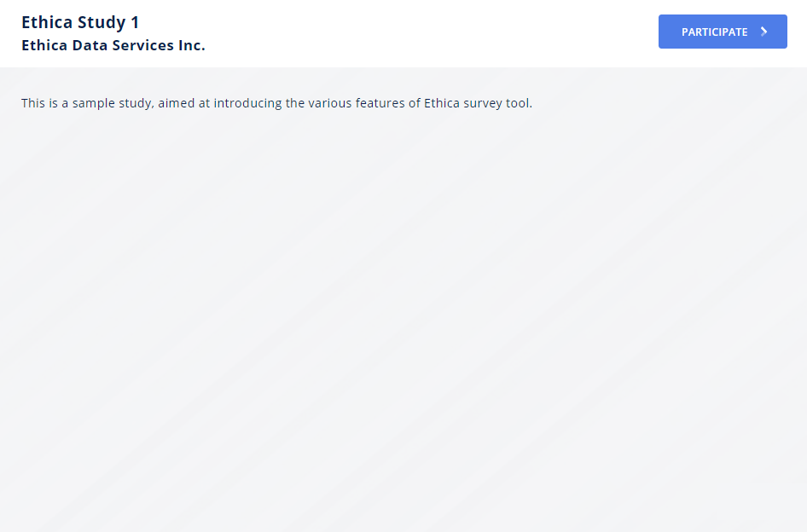The image size is (807, 532).
Task: Click the 'Ethica Data Services Inc.' subtitle
Action: pyautogui.click(x=113, y=45)
